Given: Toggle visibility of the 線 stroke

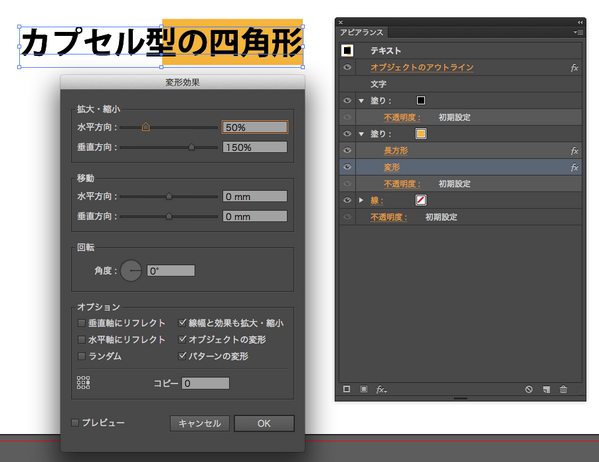Looking at the screenshot, I should tap(347, 200).
